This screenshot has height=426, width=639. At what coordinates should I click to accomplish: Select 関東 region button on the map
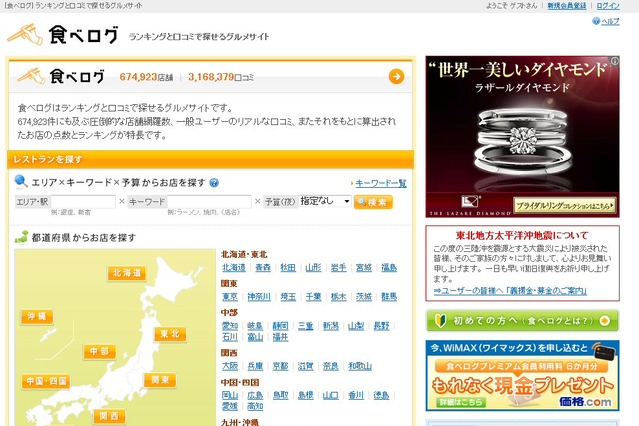160,380
